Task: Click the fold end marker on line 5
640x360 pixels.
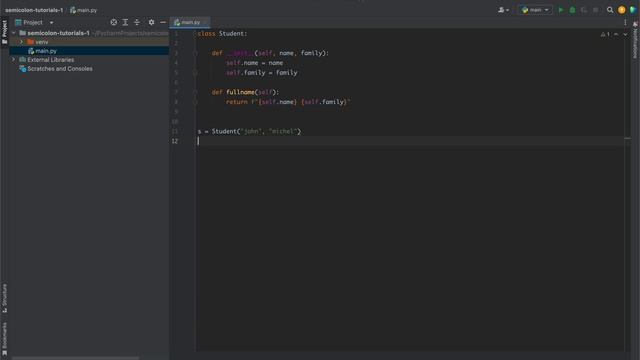Action: [195, 73]
